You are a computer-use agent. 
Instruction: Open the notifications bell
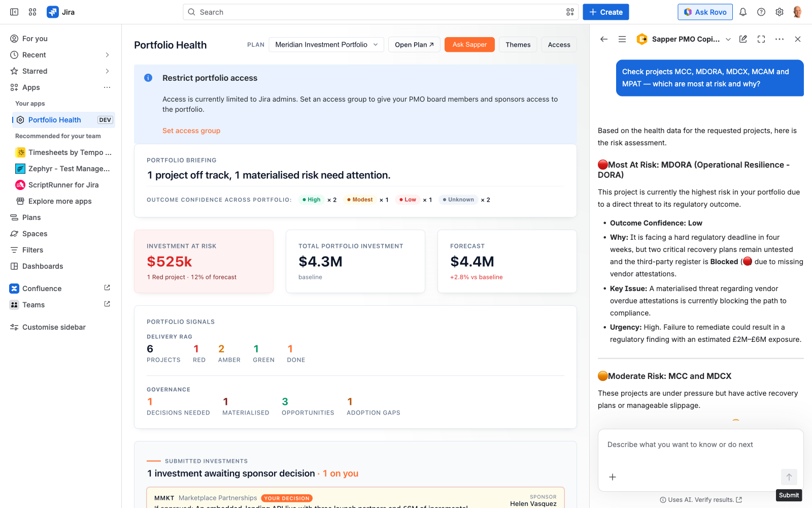pyautogui.click(x=743, y=12)
